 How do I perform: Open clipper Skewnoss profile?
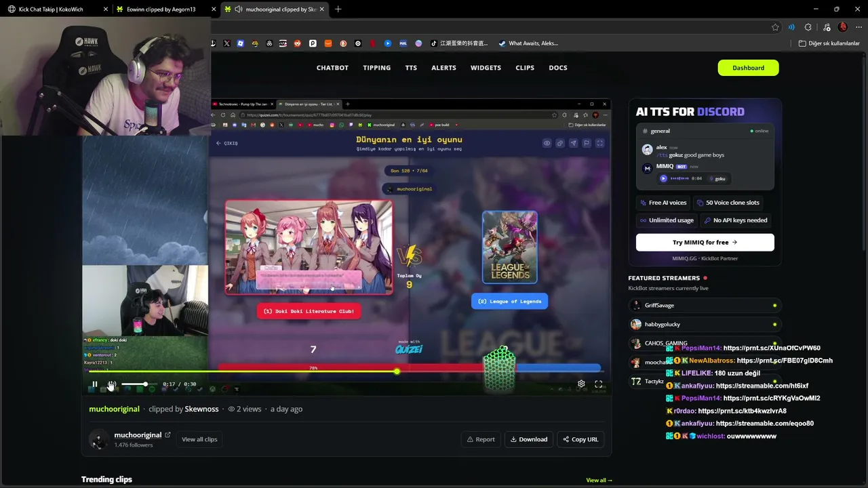[202, 409]
